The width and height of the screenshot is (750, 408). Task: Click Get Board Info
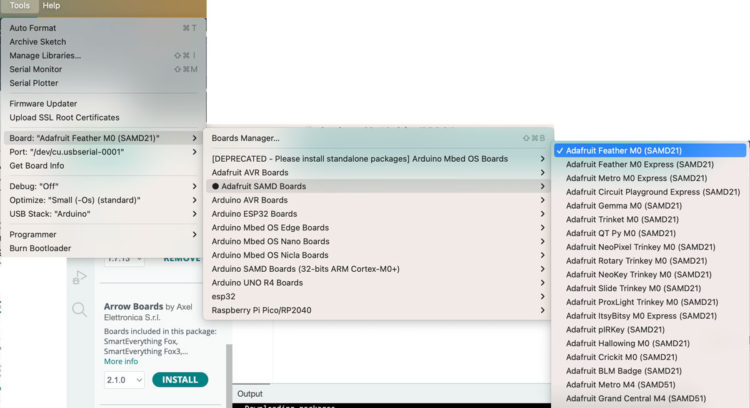coord(37,165)
